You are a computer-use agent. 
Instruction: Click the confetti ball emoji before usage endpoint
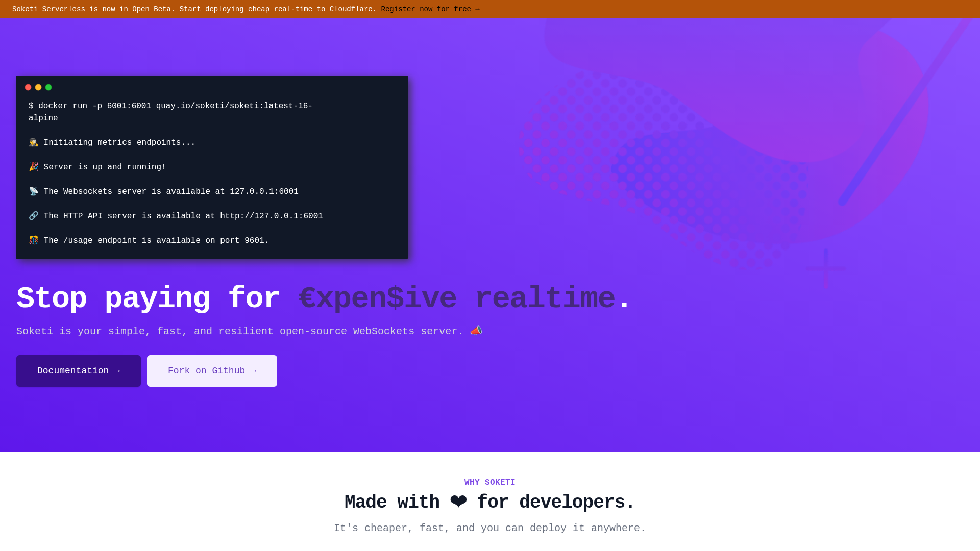point(34,240)
